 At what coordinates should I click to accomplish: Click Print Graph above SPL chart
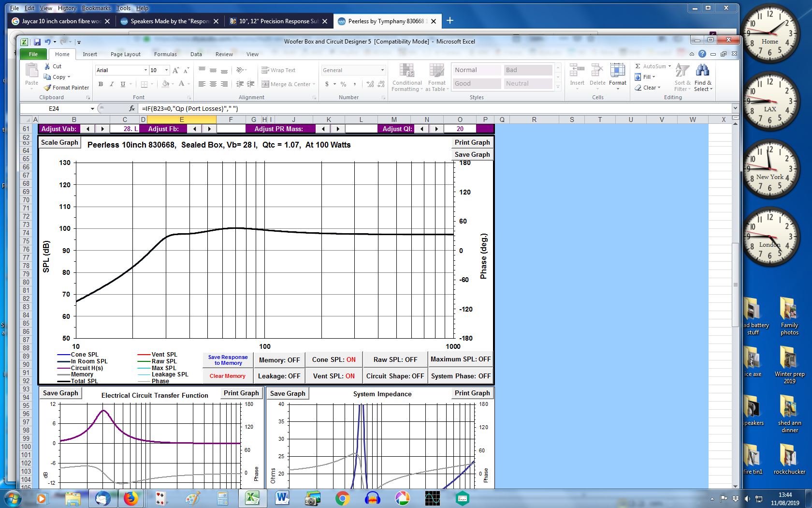(472, 142)
